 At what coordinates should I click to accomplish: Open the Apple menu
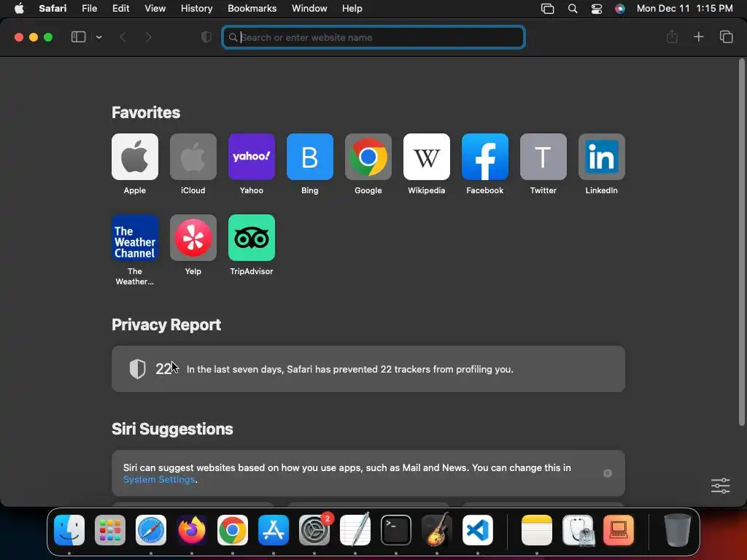[19, 8]
